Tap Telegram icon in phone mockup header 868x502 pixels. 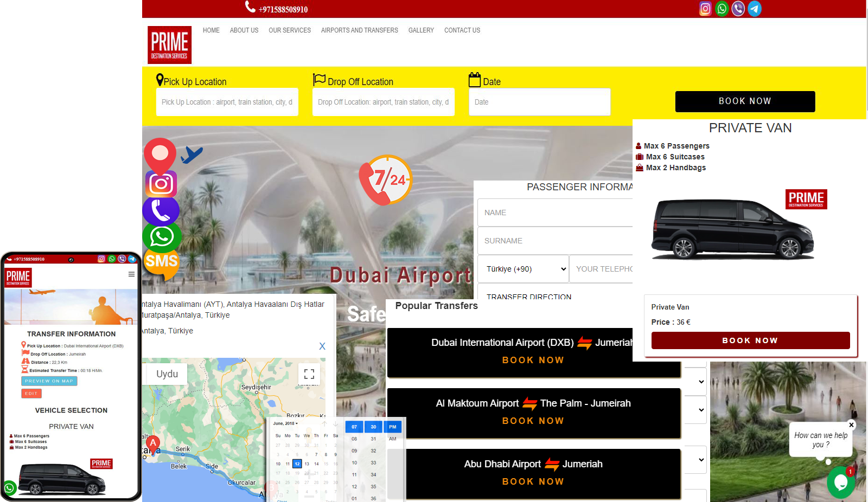[132, 259]
